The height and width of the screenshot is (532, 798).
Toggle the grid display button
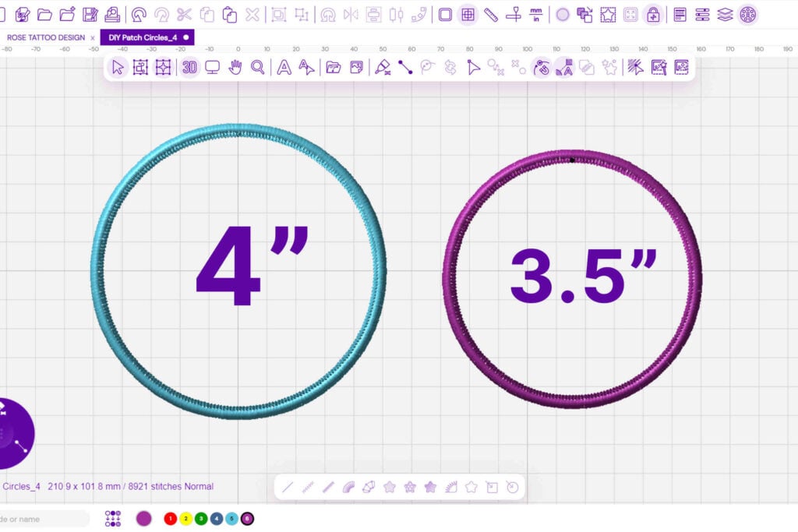pyautogui.click(x=468, y=14)
